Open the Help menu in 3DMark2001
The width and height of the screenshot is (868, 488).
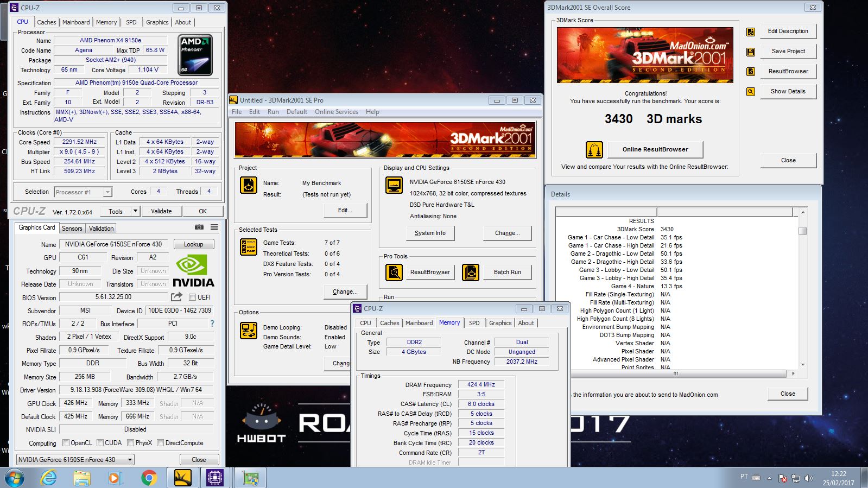click(x=372, y=112)
